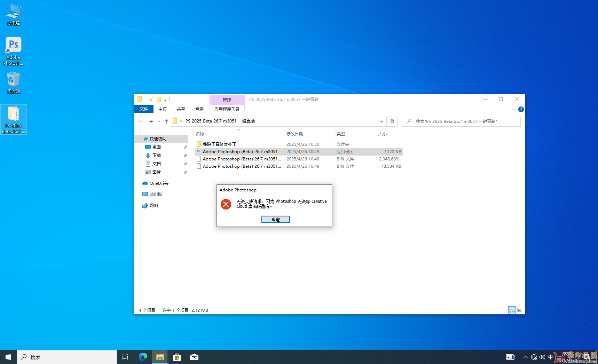Open the Windows Start menu
The height and width of the screenshot is (364, 598).
[8, 357]
